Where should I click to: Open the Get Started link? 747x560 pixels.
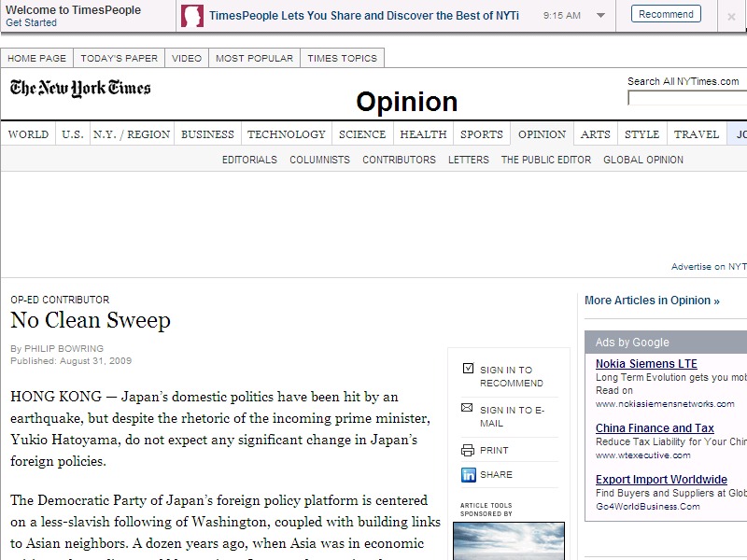coord(31,22)
